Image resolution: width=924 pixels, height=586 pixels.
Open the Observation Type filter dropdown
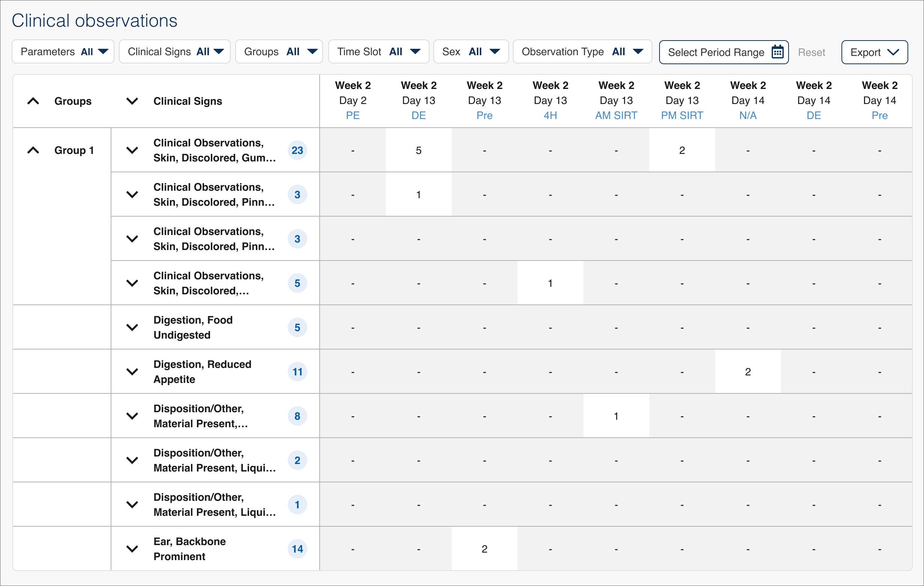(583, 51)
